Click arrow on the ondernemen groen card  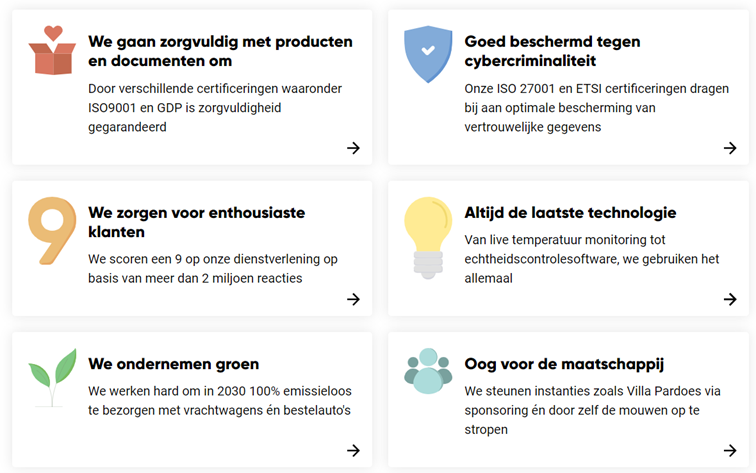[x=354, y=450]
